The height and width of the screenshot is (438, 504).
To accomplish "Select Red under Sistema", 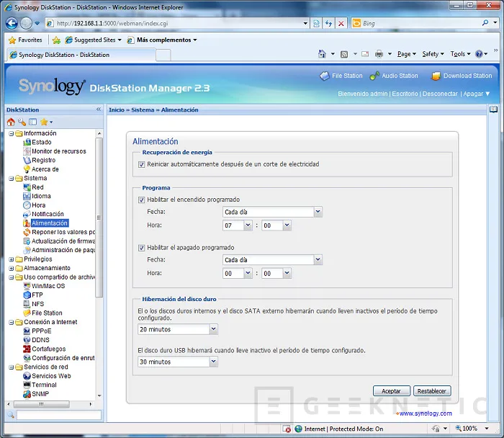I will (37, 187).
